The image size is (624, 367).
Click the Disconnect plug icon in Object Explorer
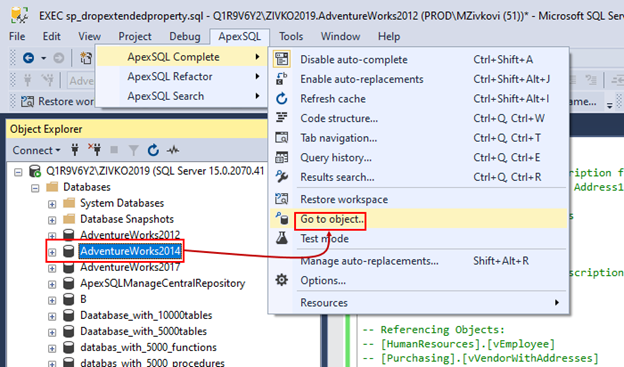click(x=95, y=150)
